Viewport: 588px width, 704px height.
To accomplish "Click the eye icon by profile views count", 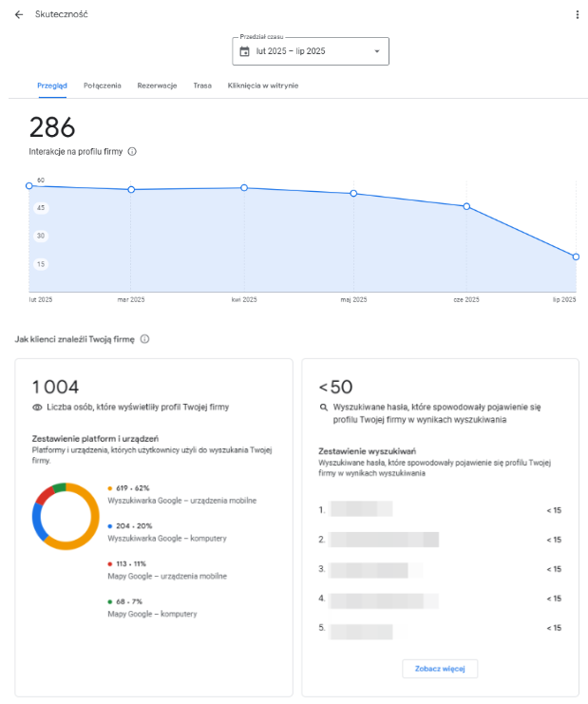I will click(37, 408).
